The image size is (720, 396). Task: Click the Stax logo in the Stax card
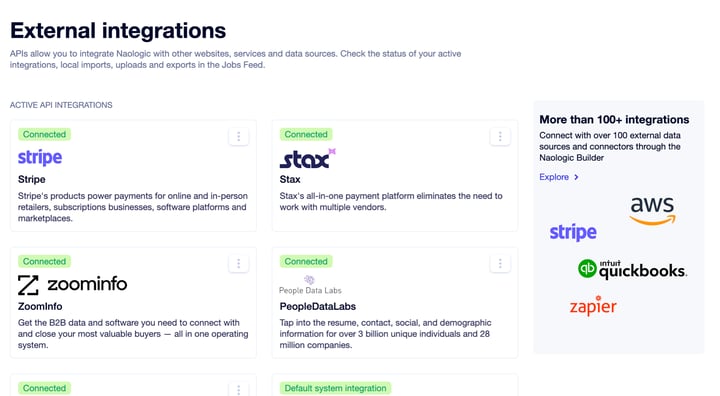(308, 158)
